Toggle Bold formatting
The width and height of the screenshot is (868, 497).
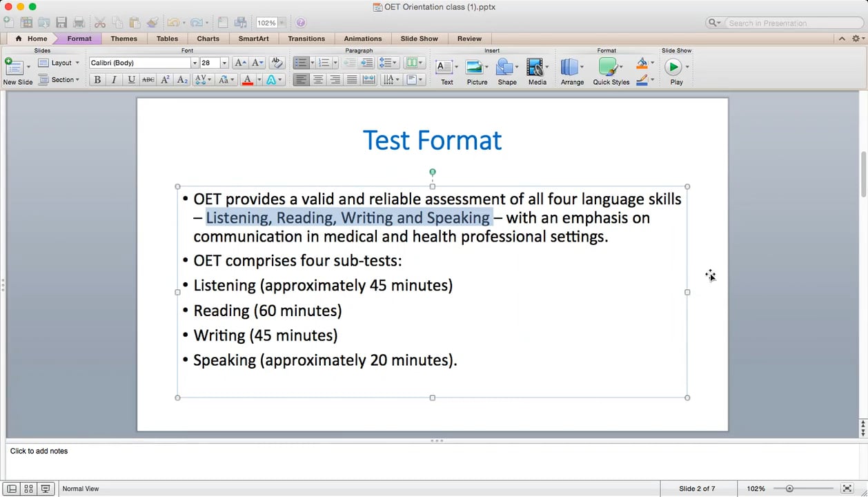click(x=97, y=80)
